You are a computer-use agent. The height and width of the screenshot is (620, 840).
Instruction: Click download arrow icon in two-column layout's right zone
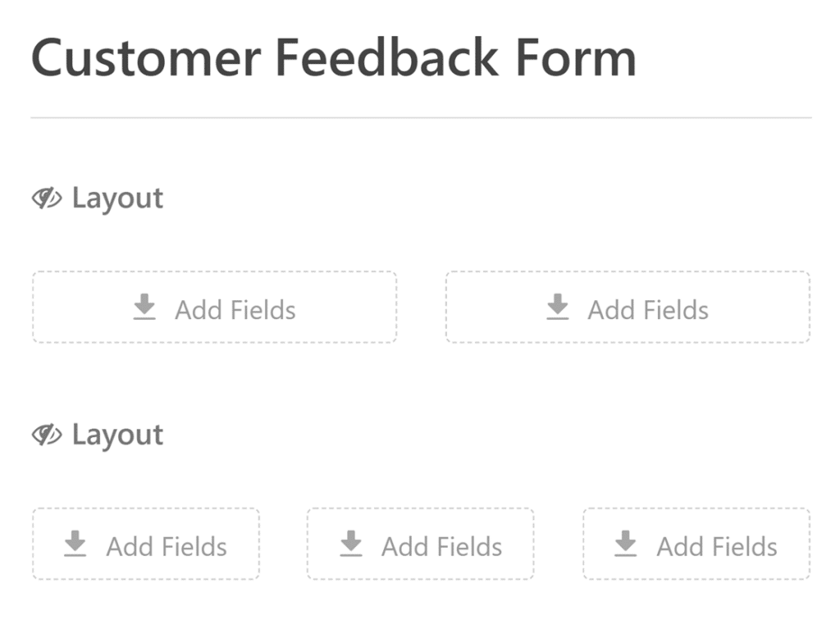[558, 308]
